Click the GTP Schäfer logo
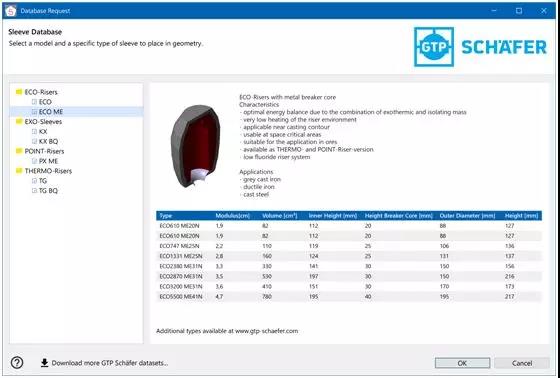 [480, 47]
